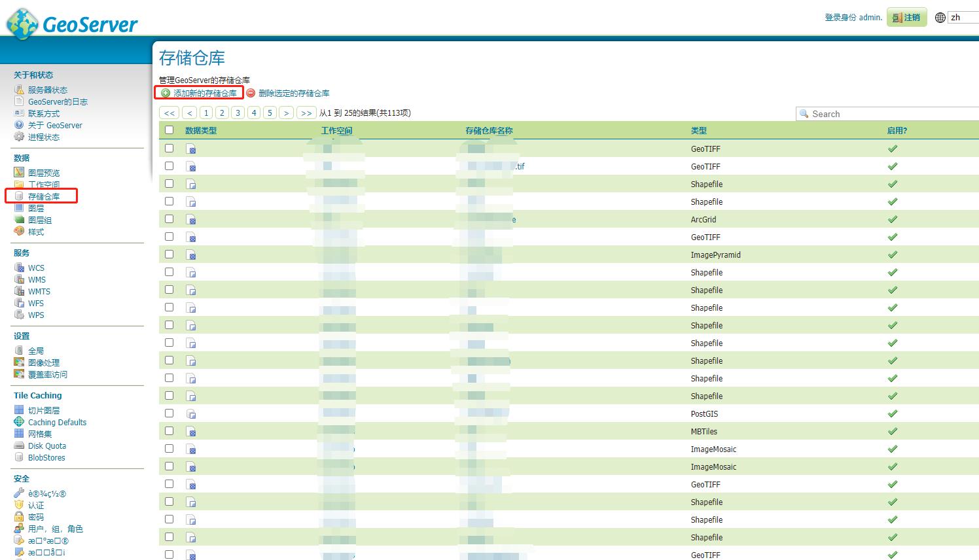Go to page 5 of results
The height and width of the screenshot is (560, 979).
[270, 113]
